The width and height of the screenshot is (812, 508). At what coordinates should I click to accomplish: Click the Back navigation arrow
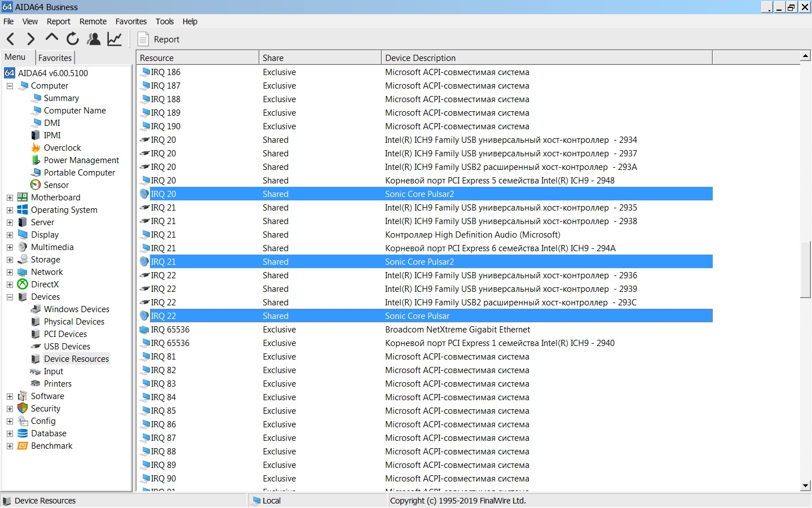pyautogui.click(x=11, y=39)
